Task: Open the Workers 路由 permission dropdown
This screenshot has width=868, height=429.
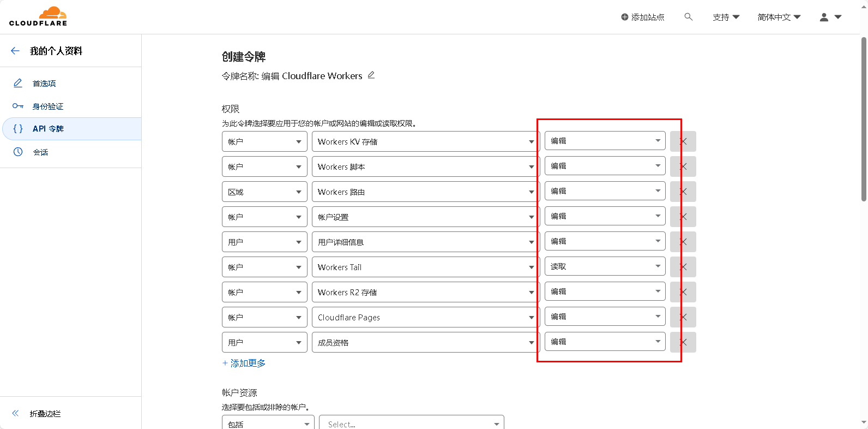Action: [x=426, y=192]
